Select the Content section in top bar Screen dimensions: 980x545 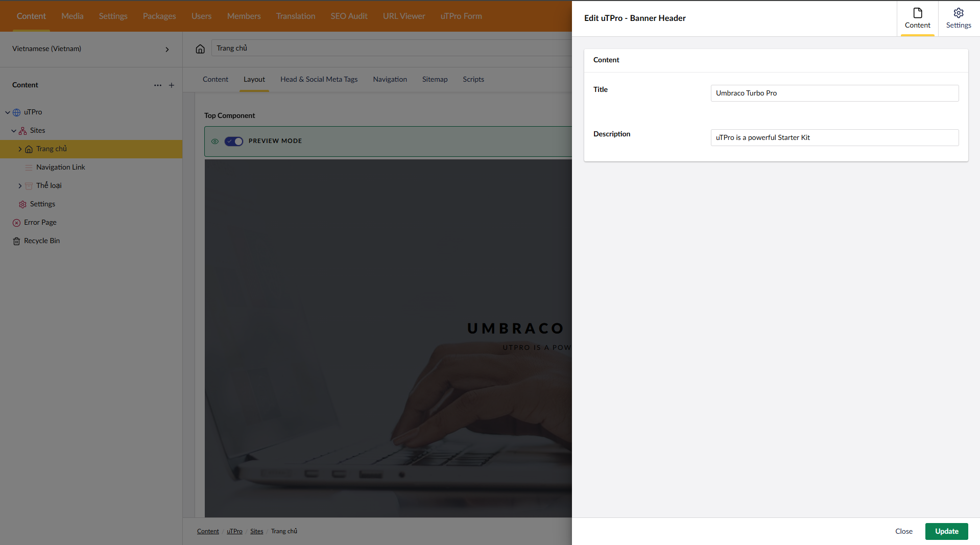[31, 16]
